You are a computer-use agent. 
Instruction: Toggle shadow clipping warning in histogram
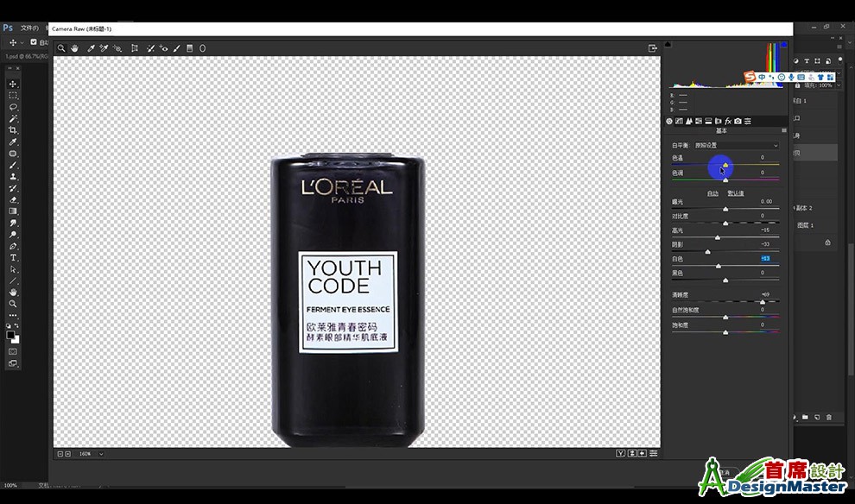pos(668,44)
